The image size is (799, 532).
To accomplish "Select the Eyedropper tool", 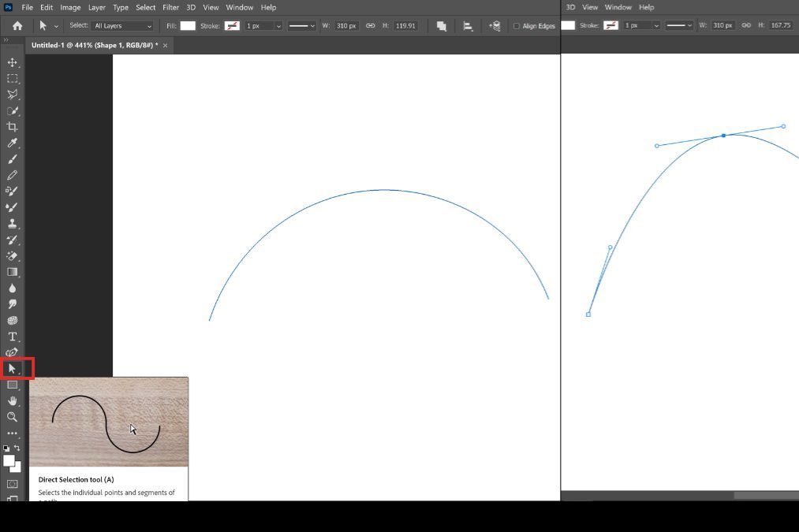I will click(x=12, y=143).
